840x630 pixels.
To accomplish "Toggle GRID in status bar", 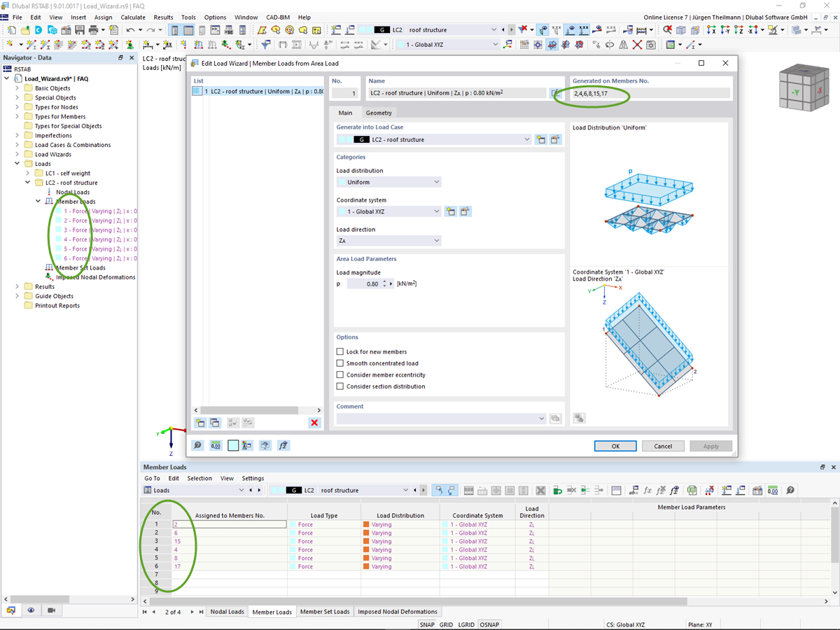I will point(446,624).
